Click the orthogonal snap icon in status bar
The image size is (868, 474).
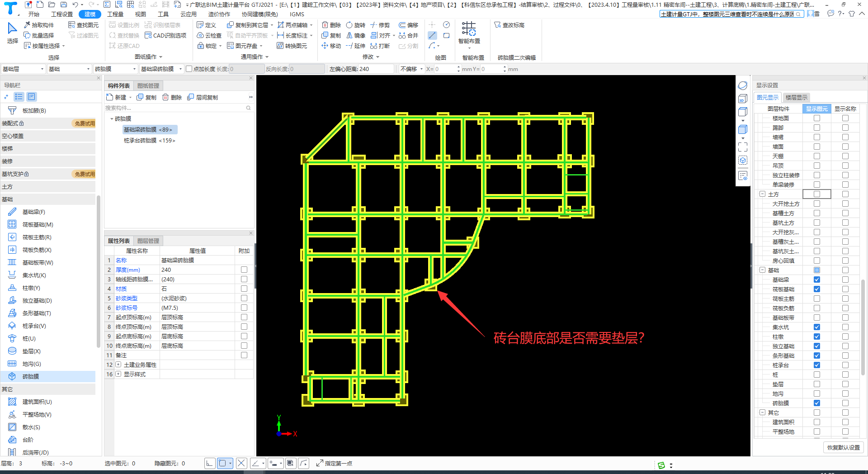(x=209, y=463)
